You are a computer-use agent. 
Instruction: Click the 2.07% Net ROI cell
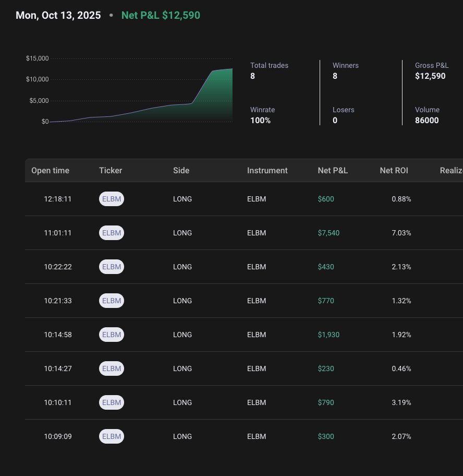pos(401,436)
